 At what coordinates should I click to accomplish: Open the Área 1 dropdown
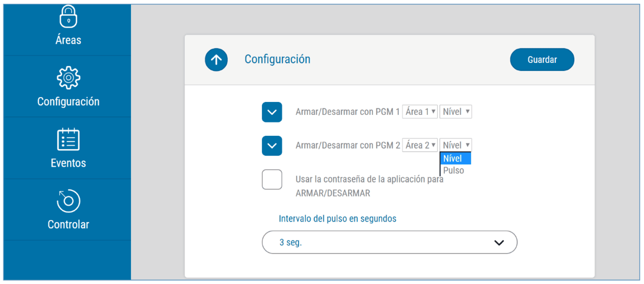pyautogui.click(x=420, y=112)
